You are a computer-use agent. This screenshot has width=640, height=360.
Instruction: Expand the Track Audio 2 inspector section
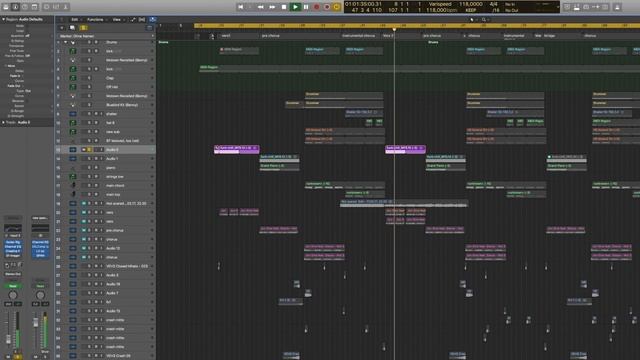(x=4, y=122)
